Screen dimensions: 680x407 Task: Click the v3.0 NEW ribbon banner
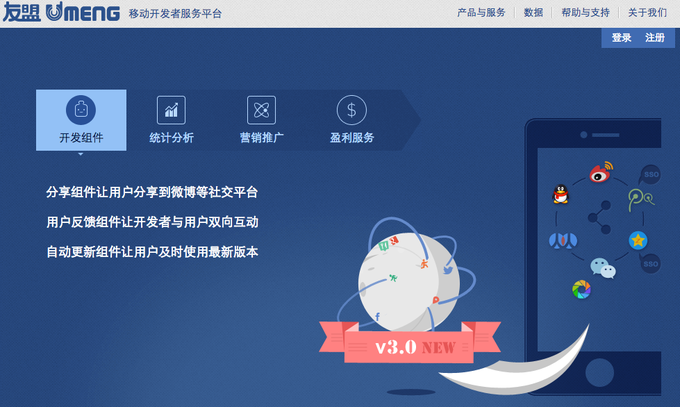[410, 344]
